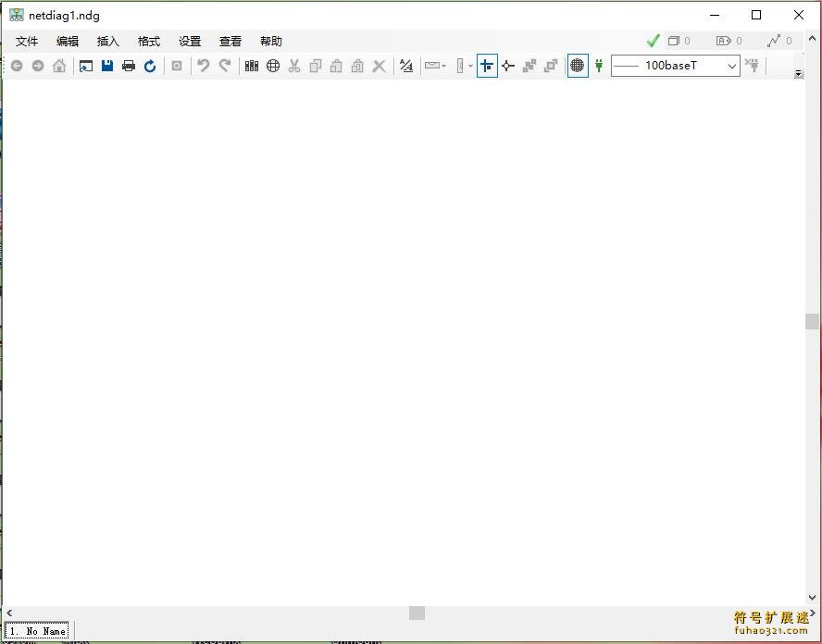Toggle the text formatting A/Z tool
The image size is (822, 644).
[x=406, y=66]
